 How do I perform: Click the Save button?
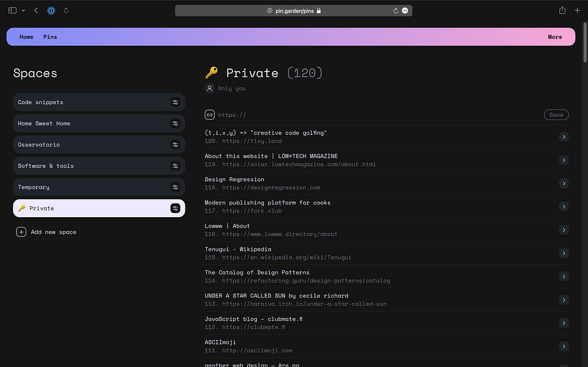click(556, 115)
